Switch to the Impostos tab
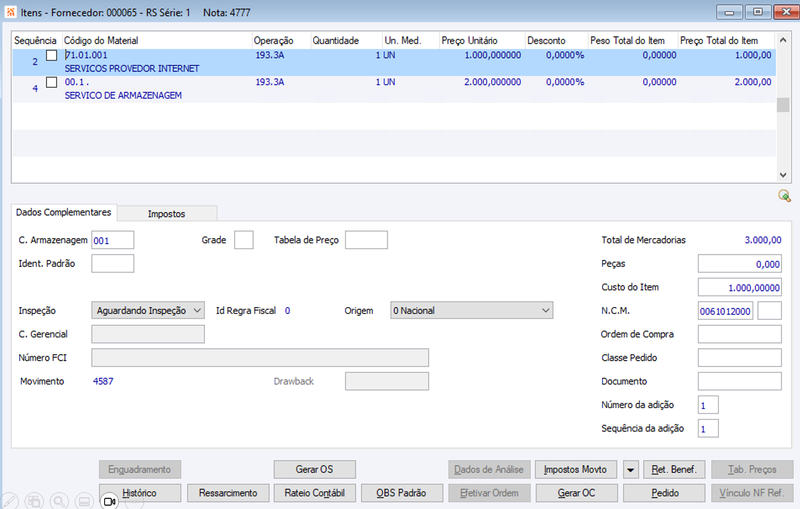The image size is (800, 509). tap(166, 214)
